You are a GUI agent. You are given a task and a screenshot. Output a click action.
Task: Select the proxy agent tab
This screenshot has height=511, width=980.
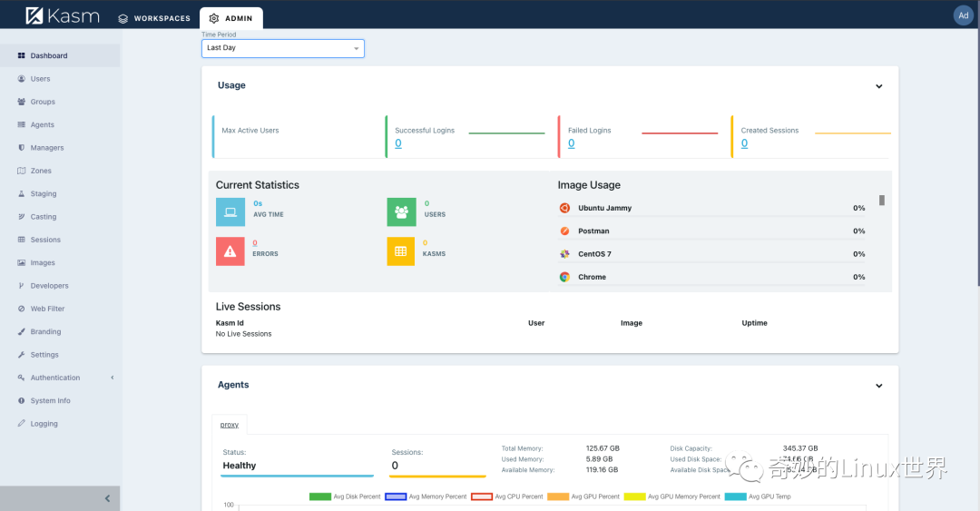[x=230, y=425]
